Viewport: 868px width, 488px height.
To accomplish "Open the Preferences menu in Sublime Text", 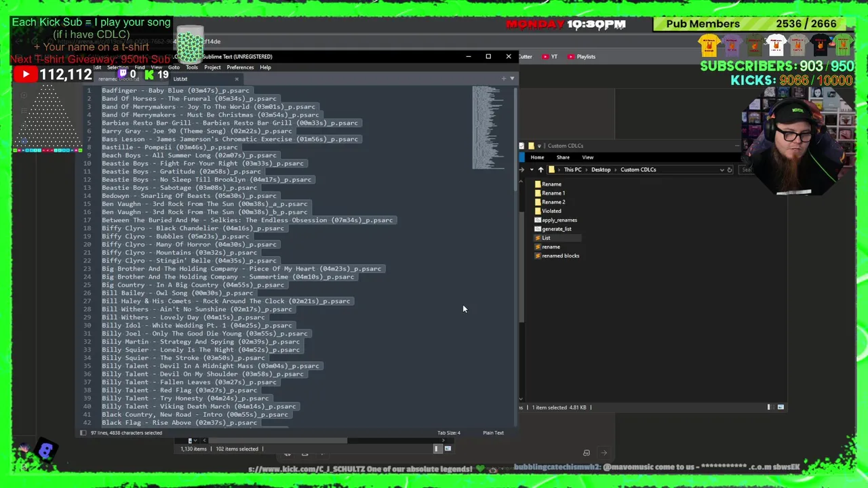I will coord(240,67).
